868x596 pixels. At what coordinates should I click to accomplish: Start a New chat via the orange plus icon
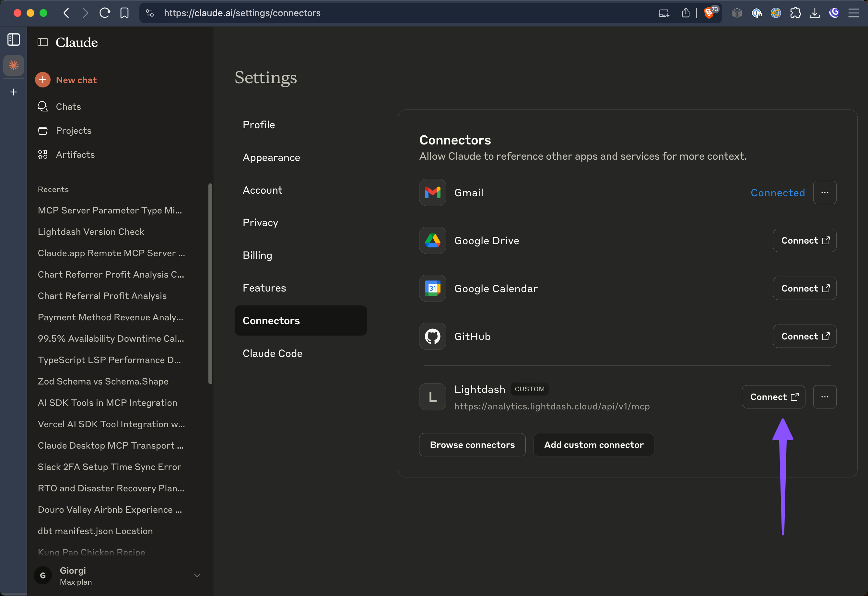tap(42, 80)
